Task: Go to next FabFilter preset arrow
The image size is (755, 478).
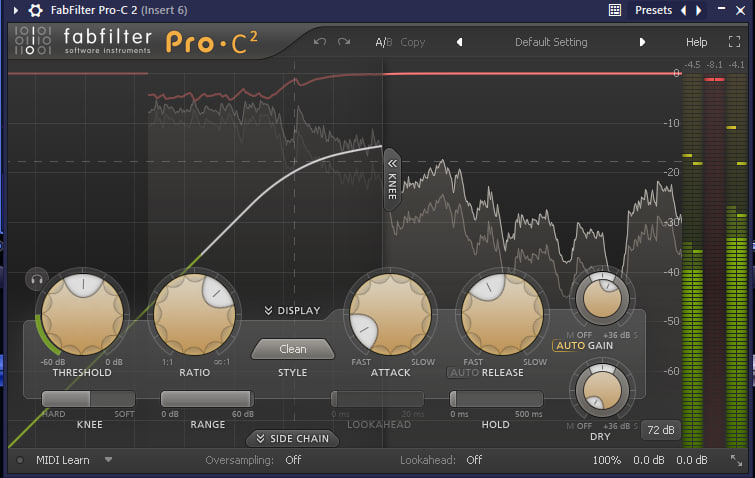Action: [x=642, y=42]
